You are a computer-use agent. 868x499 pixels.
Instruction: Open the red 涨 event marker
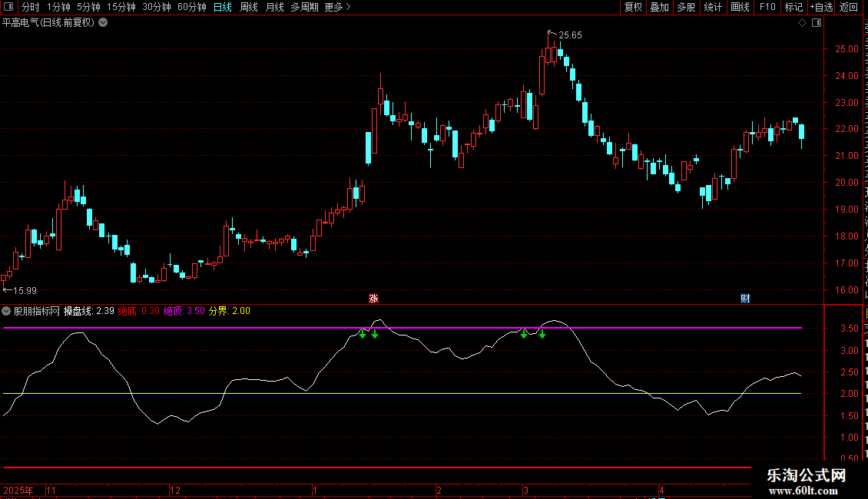click(x=373, y=299)
